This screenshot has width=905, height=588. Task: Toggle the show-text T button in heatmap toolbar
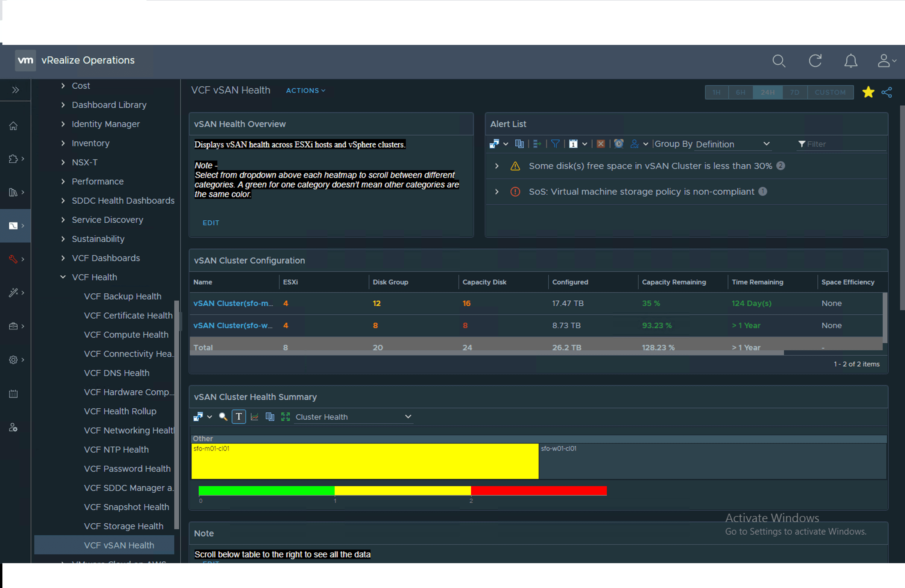pyautogui.click(x=239, y=417)
